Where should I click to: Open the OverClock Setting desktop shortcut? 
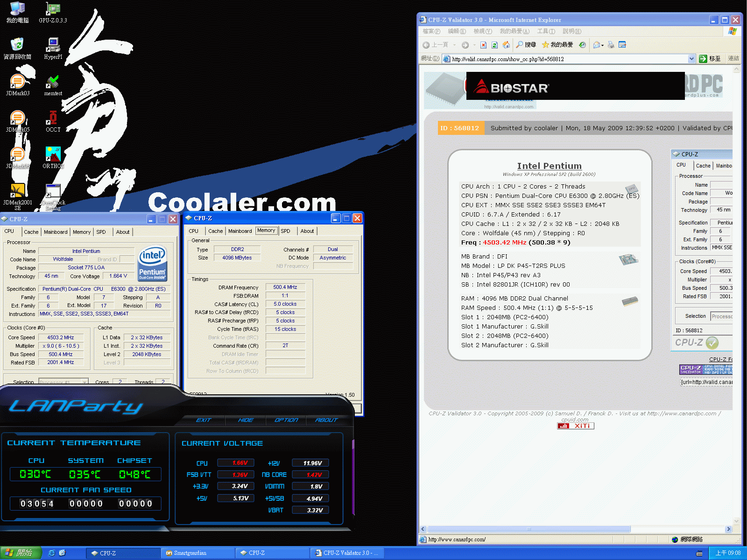(x=53, y=196)
